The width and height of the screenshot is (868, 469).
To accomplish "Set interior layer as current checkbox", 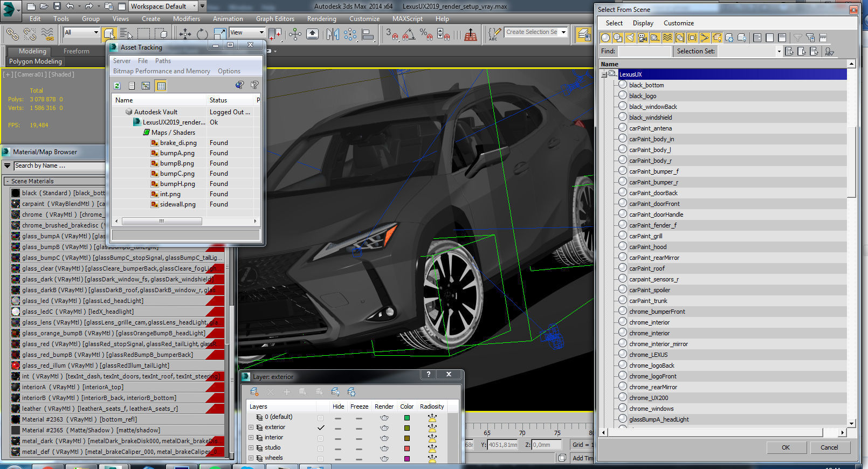I will (321, 438).
